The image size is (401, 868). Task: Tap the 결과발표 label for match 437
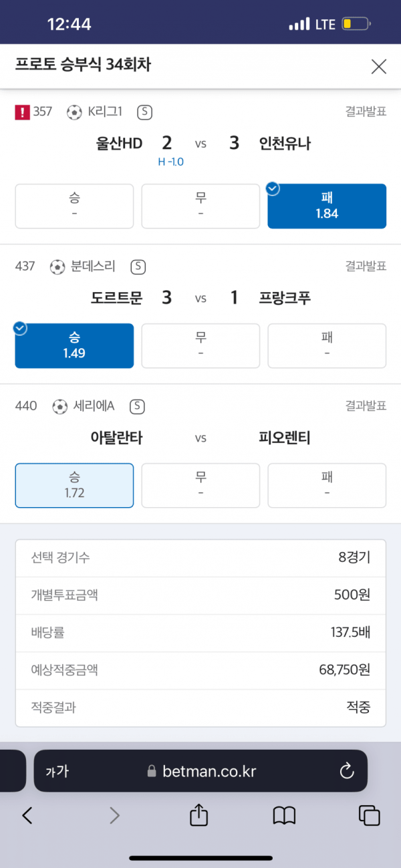[x=366, y=267]
